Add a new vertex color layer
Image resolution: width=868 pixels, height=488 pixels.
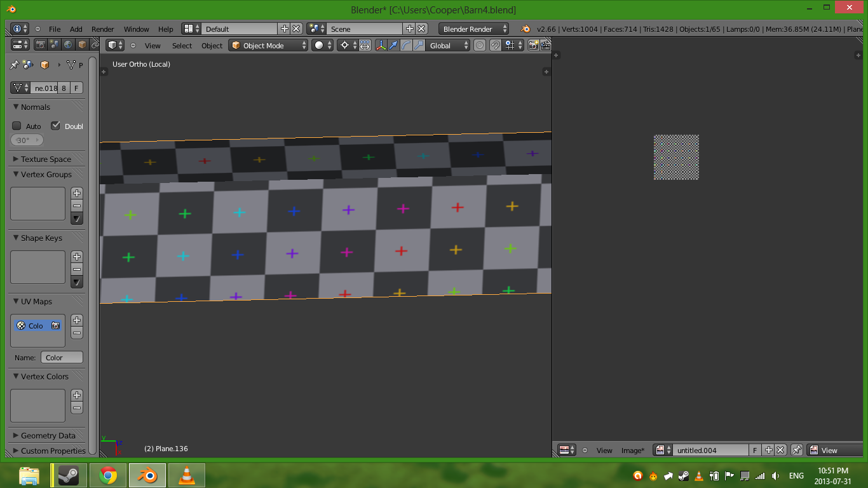click(77, 395)
